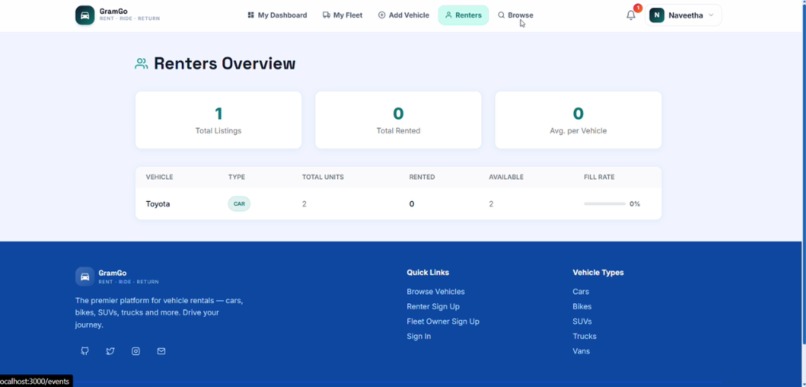Image resolution: width=806 pixels, height=387 pixels.
Task: Go to My Dashboard tab
Action: (x=277, y=15)
